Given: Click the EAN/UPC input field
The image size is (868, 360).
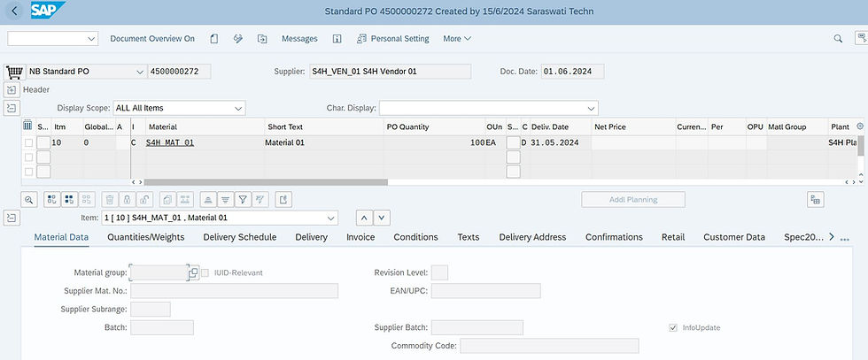Looking at the screenshot, I should [486, 291].
